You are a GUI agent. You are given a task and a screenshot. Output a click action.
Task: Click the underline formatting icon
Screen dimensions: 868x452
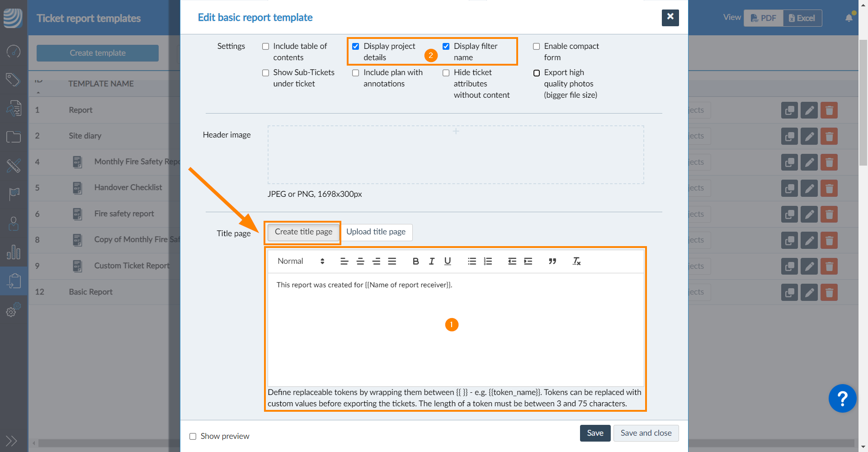tap(448, 261)
